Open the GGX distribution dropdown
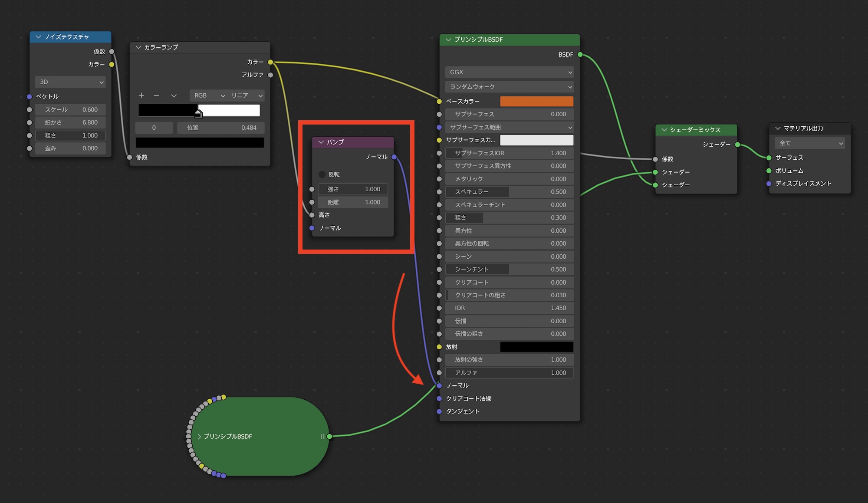Image resolution: width=868 pixels, height=503 pixels. point(509,72)
